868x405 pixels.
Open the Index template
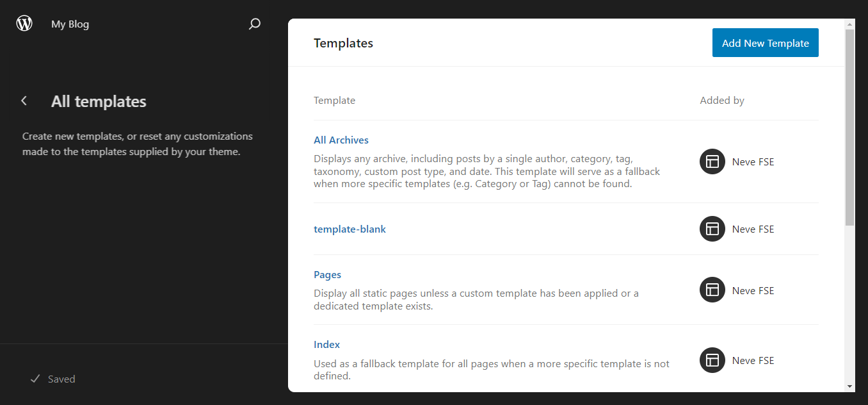pyautogui.click(x=326, y=344)
